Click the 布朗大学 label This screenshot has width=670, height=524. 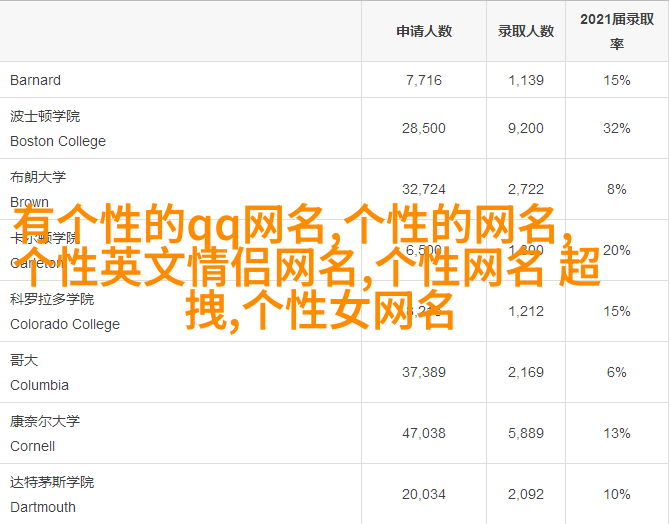(38, 177)
